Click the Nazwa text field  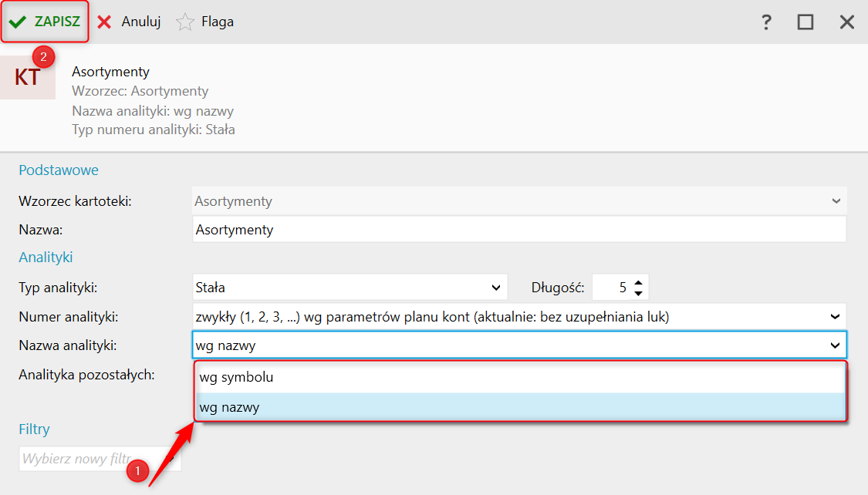518,230
